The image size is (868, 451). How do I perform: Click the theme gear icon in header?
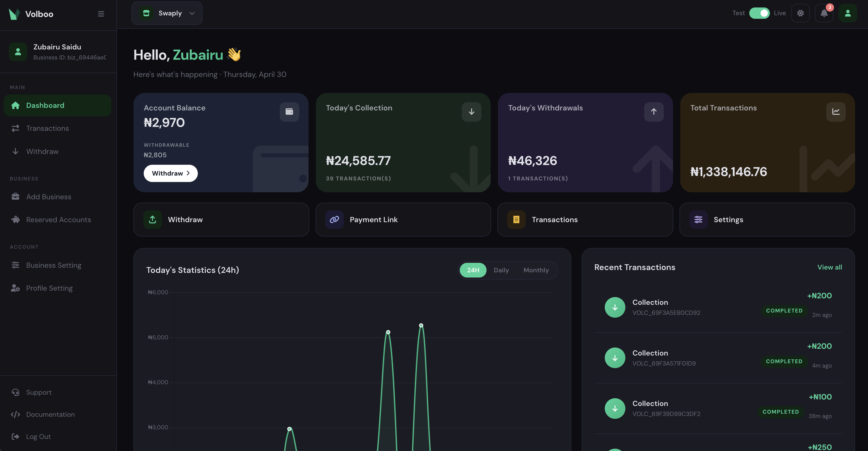(x=800, y=13)
